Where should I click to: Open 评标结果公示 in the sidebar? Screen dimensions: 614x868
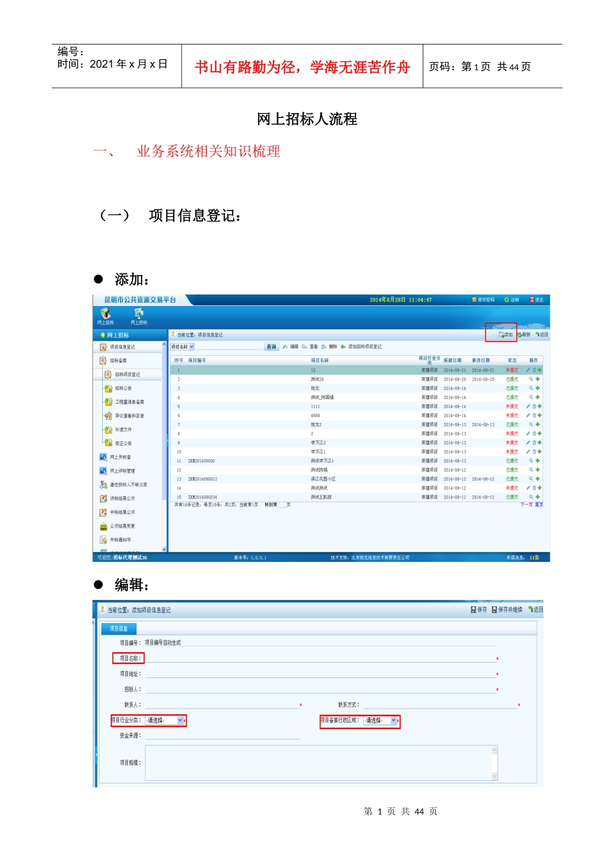pos(118,498)
